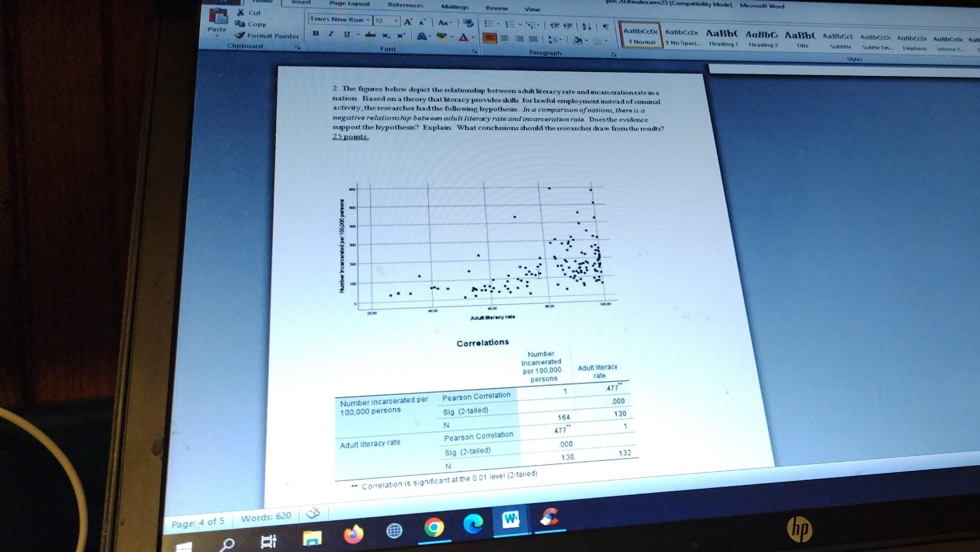Apply subscript formatting
This screenshot has width=980, height=552.
385,35
